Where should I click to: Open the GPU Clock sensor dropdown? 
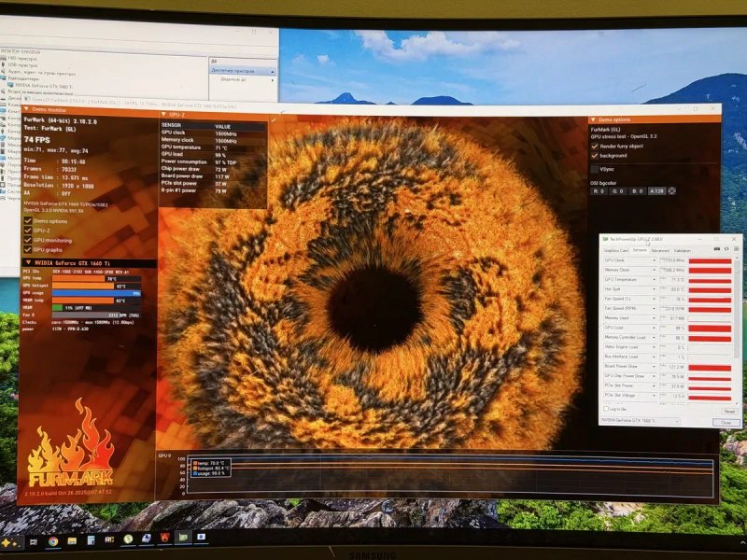click(x=654, y=260)
